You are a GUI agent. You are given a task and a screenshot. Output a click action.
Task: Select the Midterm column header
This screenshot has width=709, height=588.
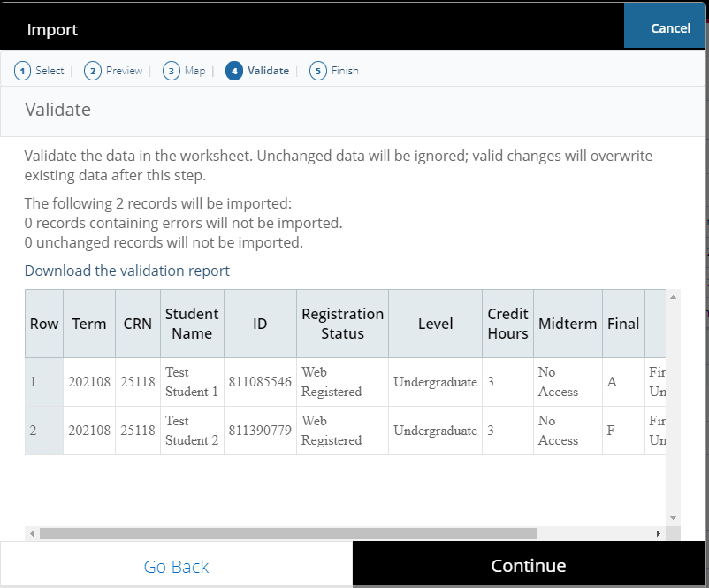point(568,324)
